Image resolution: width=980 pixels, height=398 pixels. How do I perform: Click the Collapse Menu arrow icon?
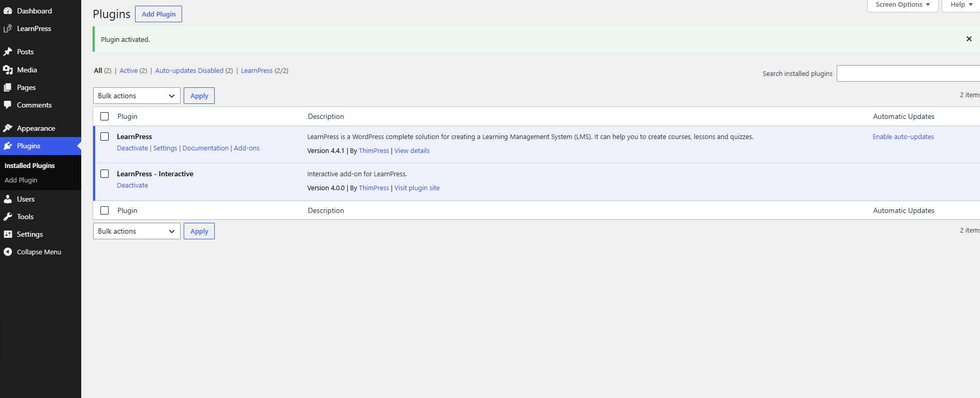pyautogui.click(x=8, y=252)
